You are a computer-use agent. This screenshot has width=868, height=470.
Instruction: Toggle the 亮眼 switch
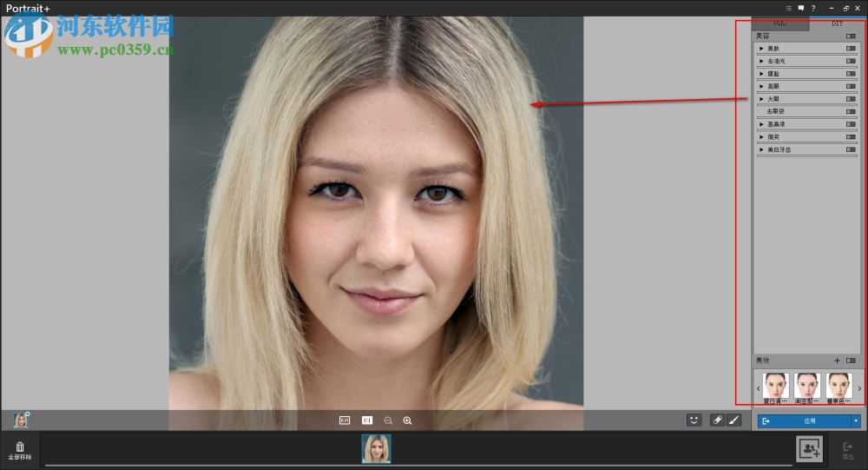[851, 87]
